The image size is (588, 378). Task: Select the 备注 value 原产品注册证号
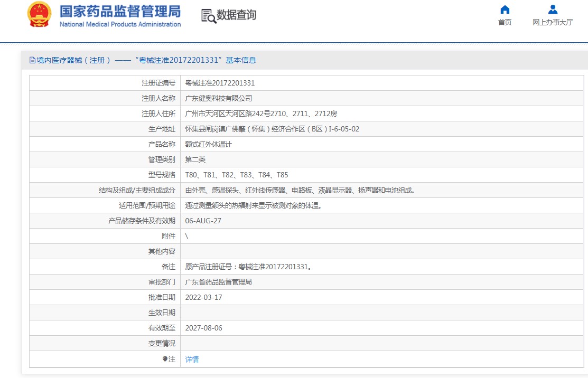pyautogui.click(x=249, y=267)
